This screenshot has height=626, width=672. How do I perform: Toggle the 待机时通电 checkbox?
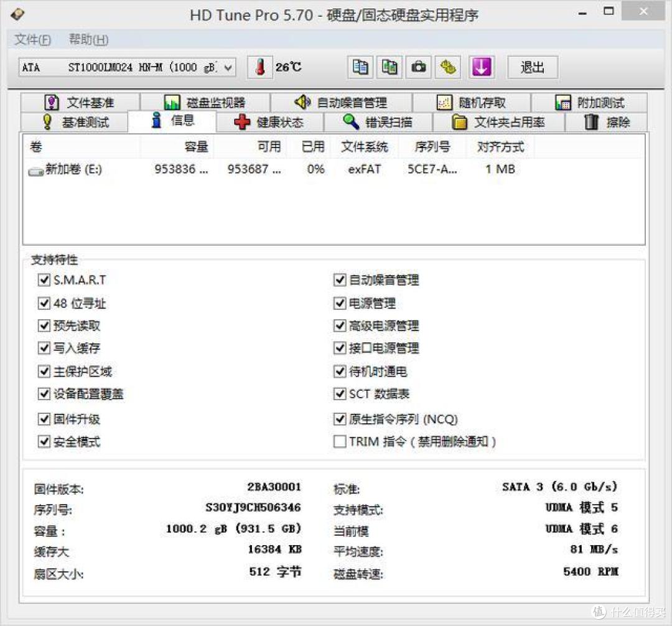click(x=340, y=371)
